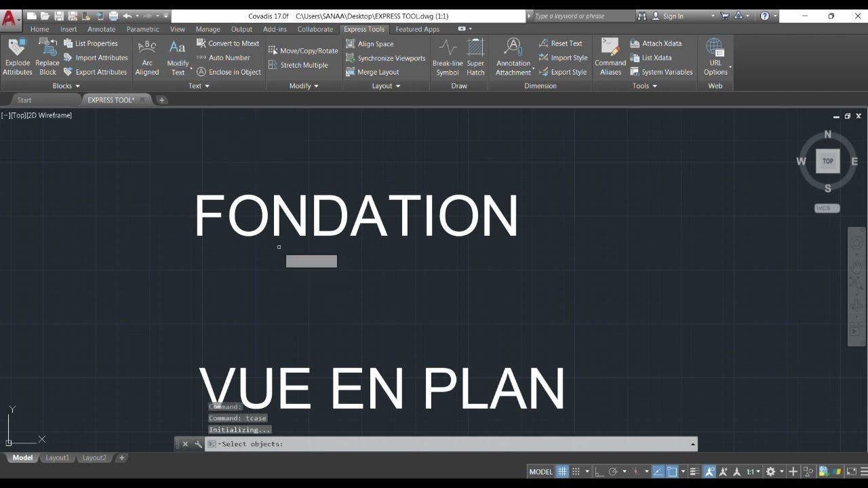
Task: Click the command line input field
Action: [451, 444]
